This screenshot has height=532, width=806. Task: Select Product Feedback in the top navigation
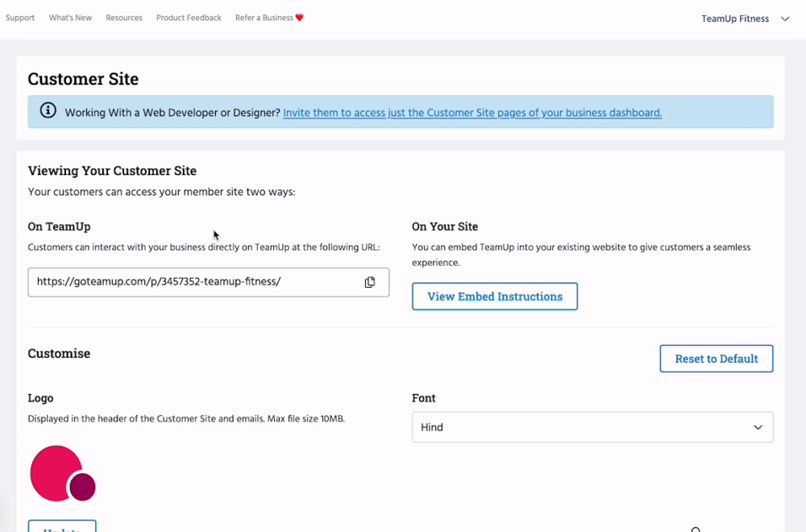189,18
